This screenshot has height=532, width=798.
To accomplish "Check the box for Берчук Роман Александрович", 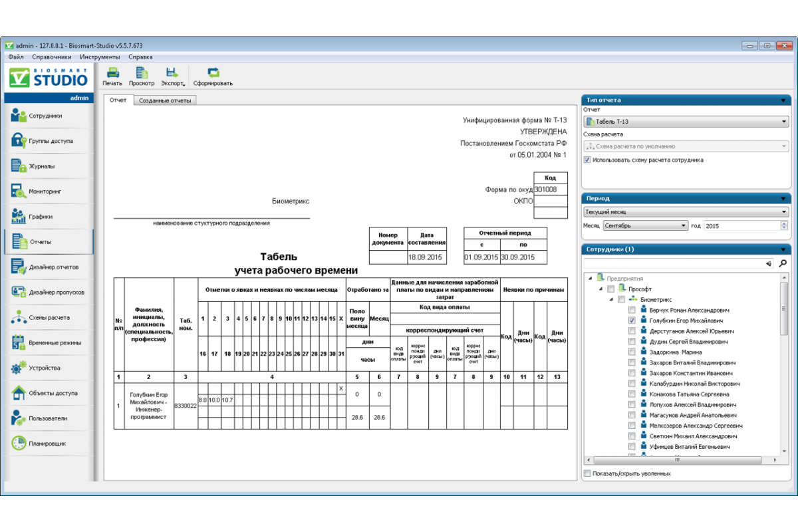I will click(632, 311).
